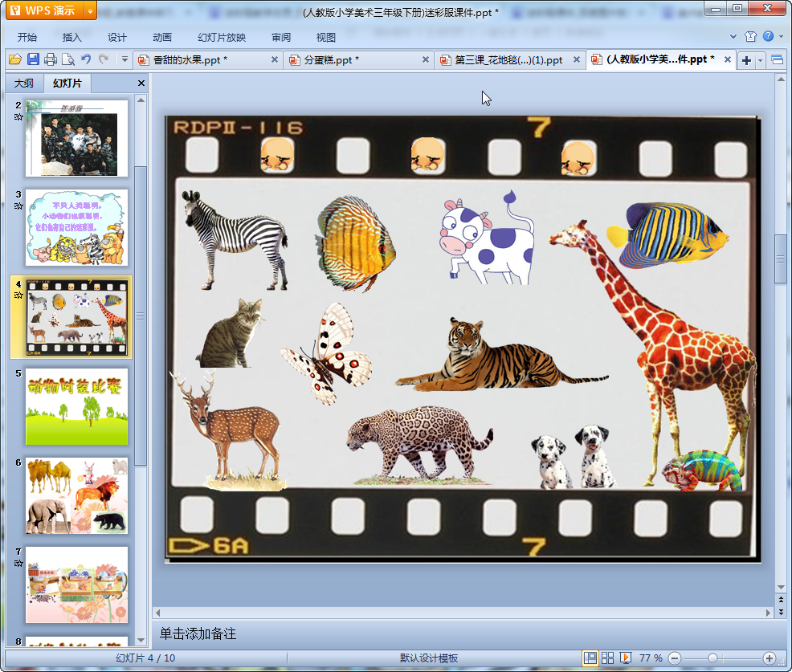Screen dimensions: 792x672
Task: Click animation star icon beside slide 2
Action: [18, 117]
